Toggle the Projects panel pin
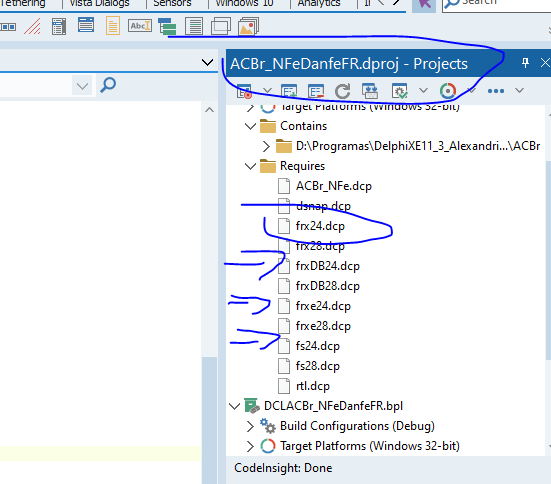Screen dimensions: 551x484 pos(525,63)
